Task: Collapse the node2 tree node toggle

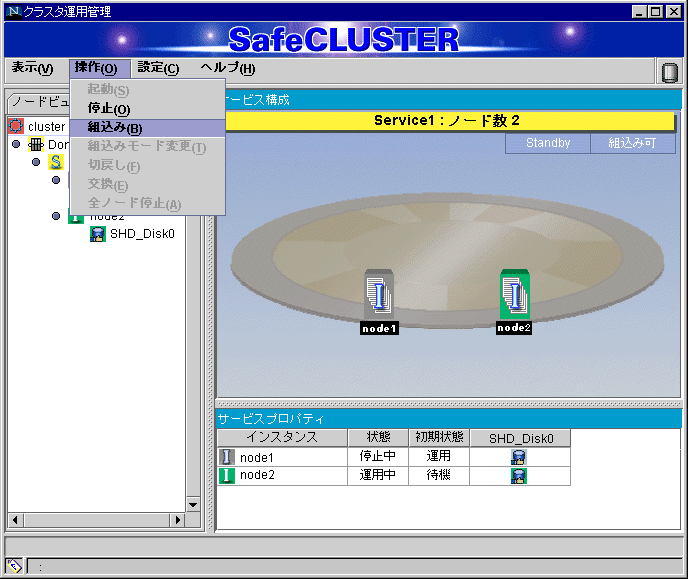Action: click(56, 216)
